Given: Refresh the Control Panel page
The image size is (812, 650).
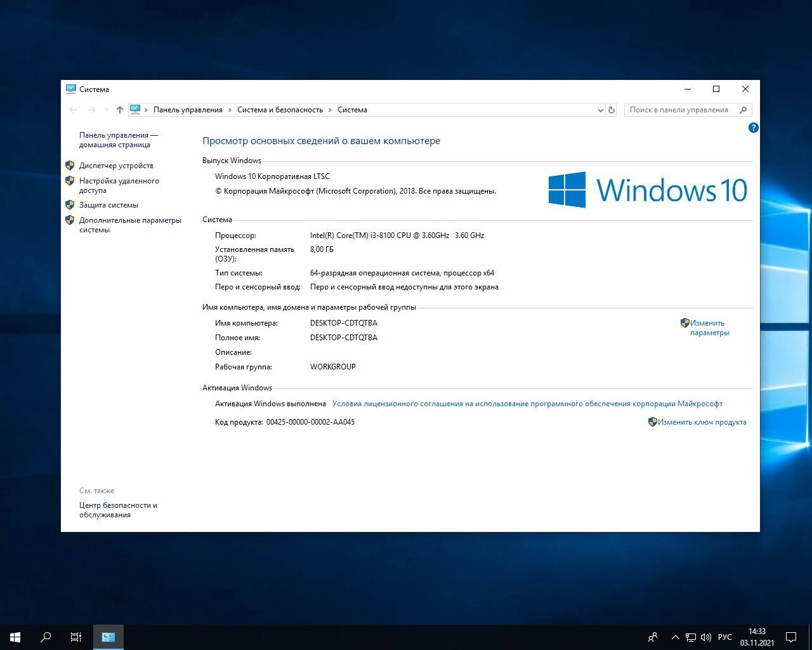Looking at the screenshot, I should click(612, 110).
